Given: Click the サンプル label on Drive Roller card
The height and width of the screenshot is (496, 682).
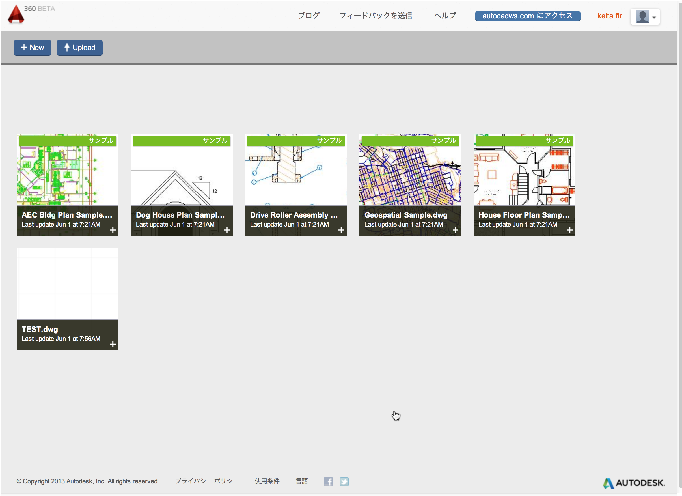Looking at the screenshot, I should 330,141.
